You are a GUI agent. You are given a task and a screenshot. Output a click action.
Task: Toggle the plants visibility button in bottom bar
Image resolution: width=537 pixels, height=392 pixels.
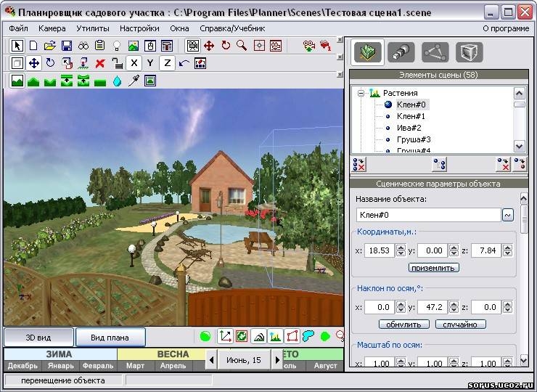coord(275,336)
